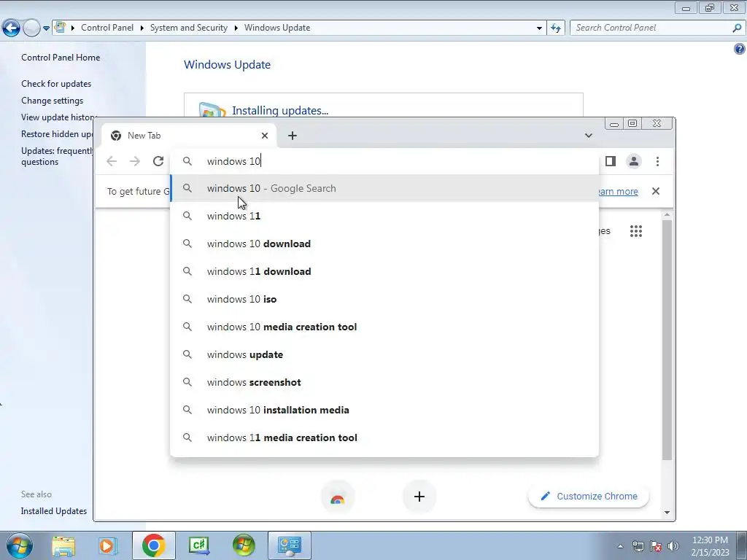
Task: Open Chrome's three-dot menu
Action: [x=657, y=161]
